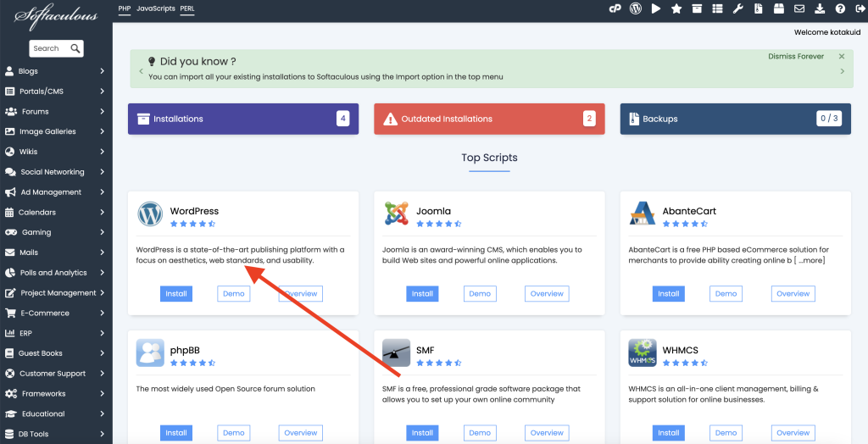
Task: Open the task list icon
Action: [x=717, y=8]
